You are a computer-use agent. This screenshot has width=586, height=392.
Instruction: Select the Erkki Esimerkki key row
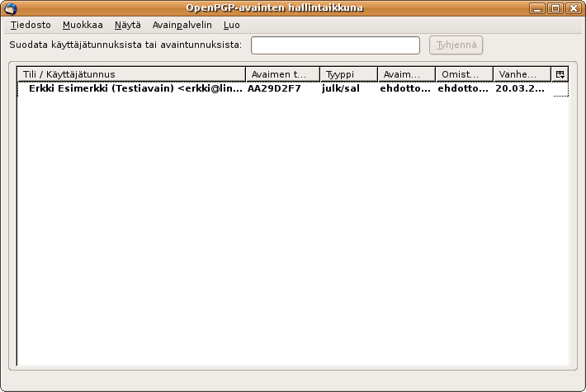click(x=132, y=88)
